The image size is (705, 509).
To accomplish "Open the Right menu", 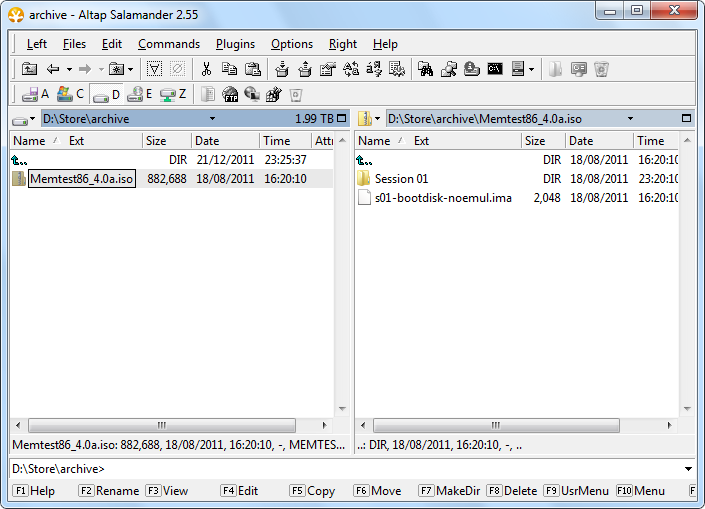I will click(343, 44).
